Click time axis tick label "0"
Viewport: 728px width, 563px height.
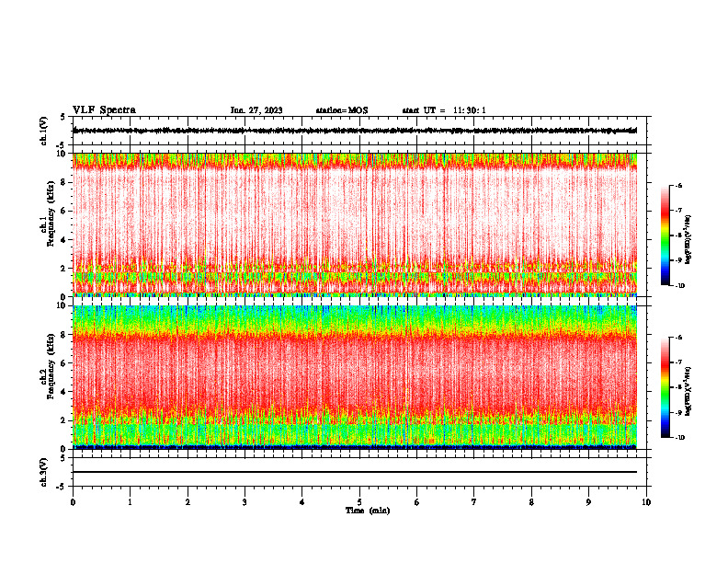tap(73, 502)
